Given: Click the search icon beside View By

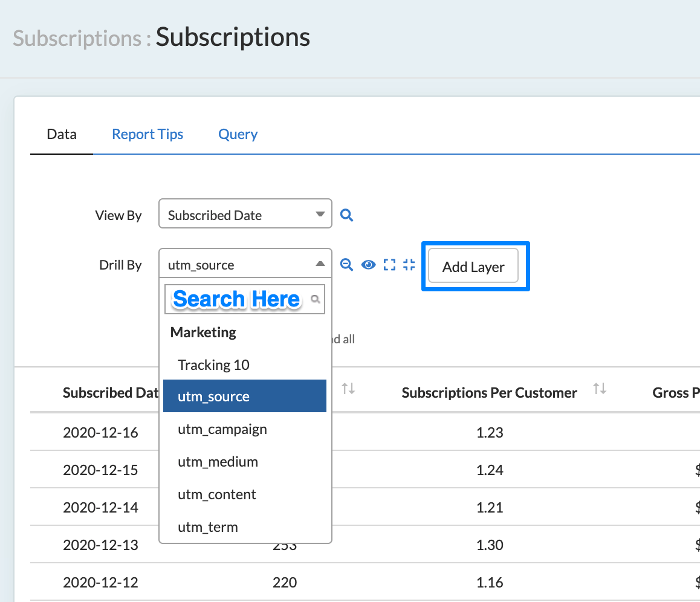Looking at the screenshot, I should pos(346,215).
